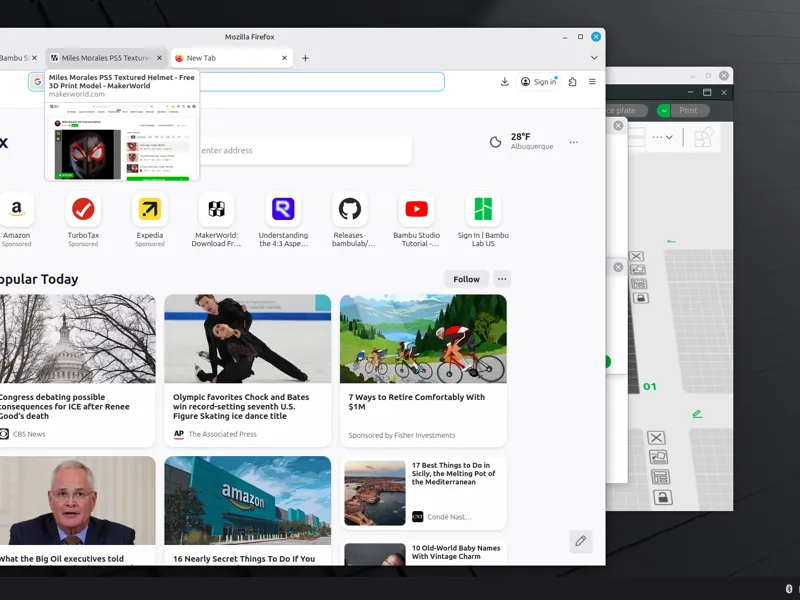Open the TurboTax sponsored shortcut
Image resolution: width=800 pixels, height=600 pixels.
point(83,219)
